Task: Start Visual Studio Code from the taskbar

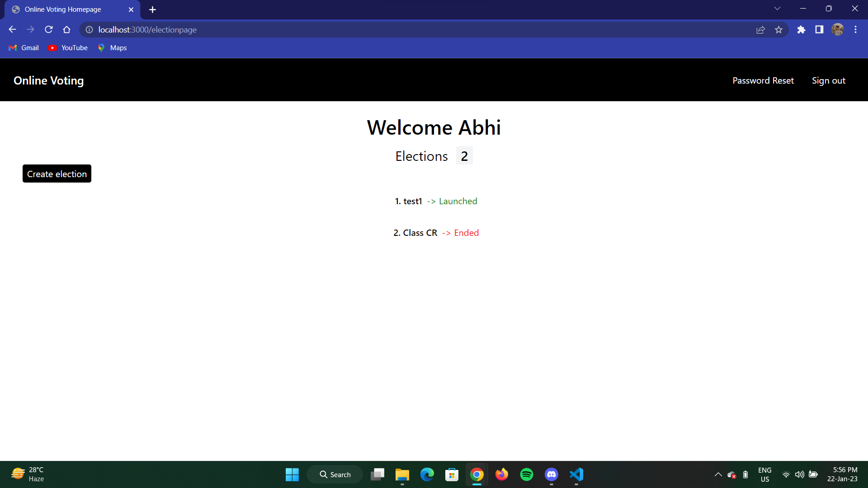Action: [576, 474]
